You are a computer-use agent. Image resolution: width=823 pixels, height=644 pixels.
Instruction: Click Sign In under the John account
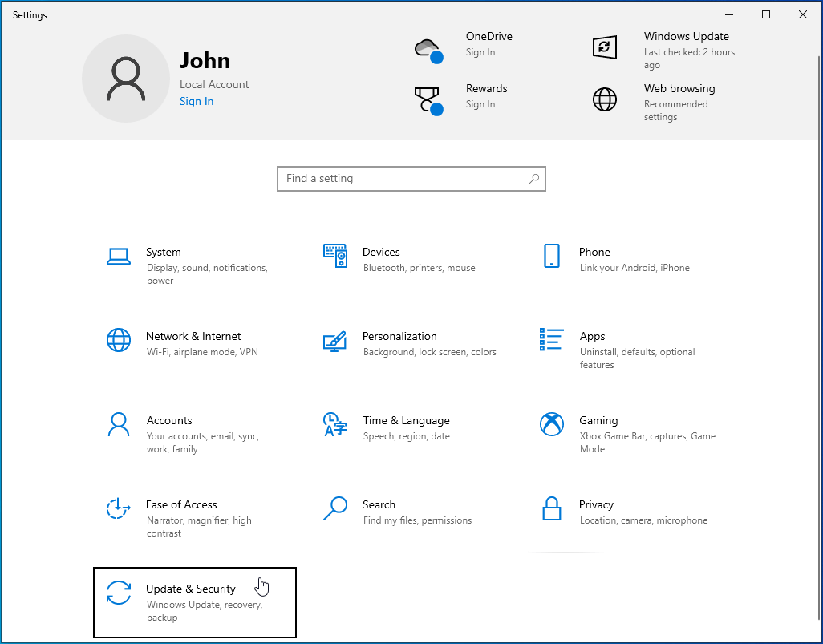tap(197, 101)
